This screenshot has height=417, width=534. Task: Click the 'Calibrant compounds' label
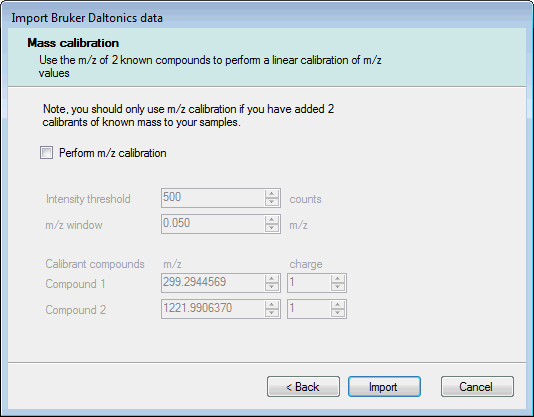click(x=95, y=264)
